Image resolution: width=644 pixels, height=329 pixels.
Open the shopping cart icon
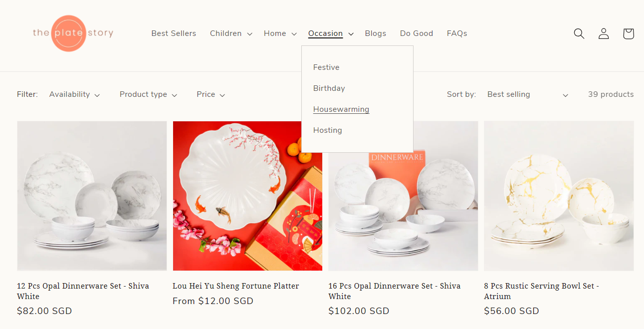[x=629, y=33]
